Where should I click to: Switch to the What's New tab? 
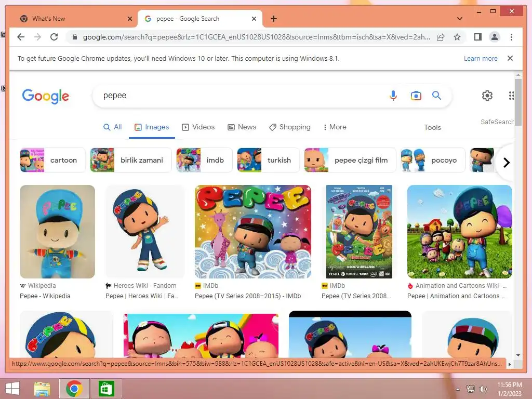coord(74,19)
